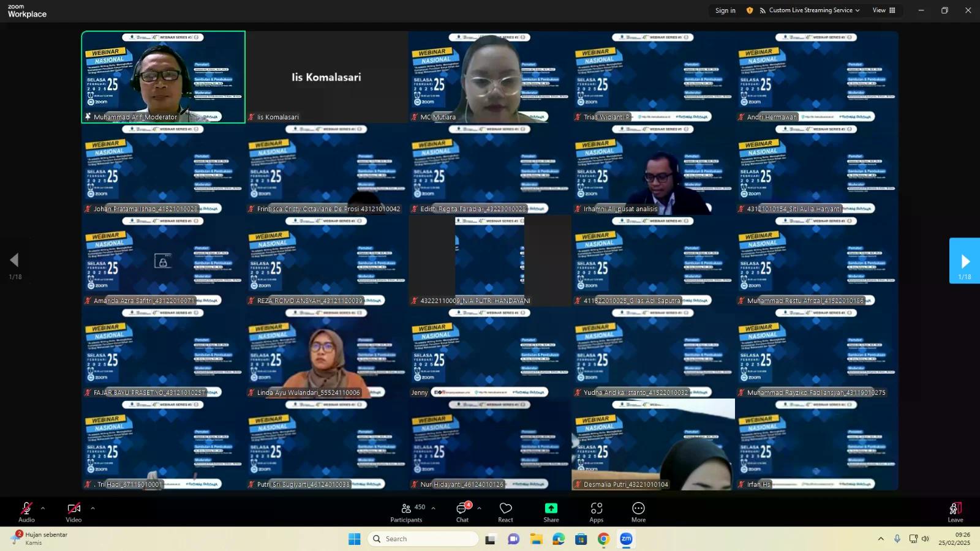Turn on camera with Video button
The image size is (980, 551).
(x=73, y=512)
